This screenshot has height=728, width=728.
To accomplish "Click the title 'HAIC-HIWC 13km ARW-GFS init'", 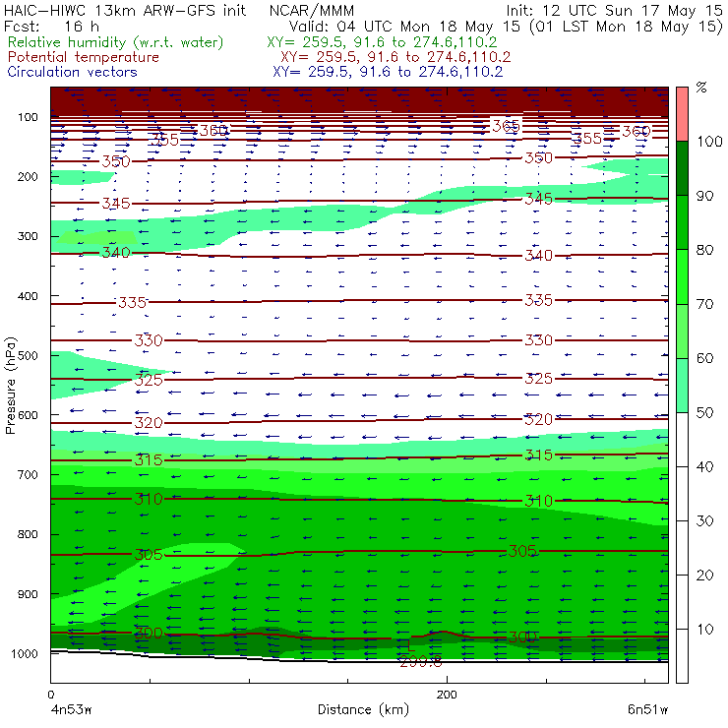I will pyautogui.click(x=125, y=10).
